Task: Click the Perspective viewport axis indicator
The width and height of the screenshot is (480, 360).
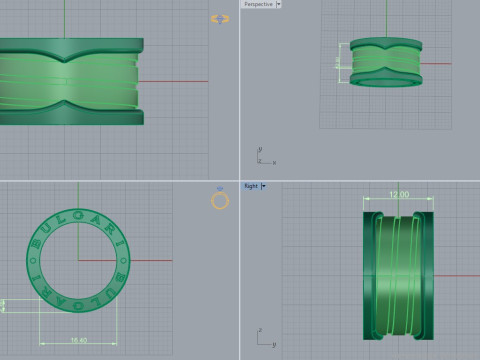Action: (266, 156)
